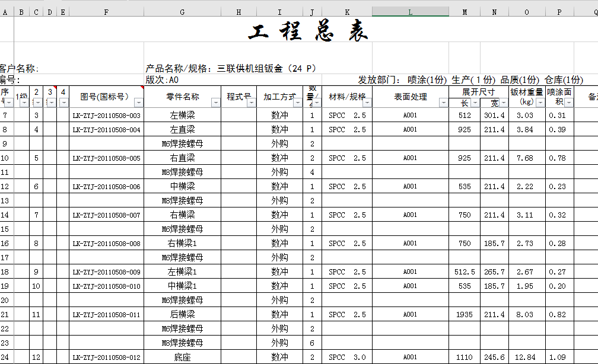Screen dimensions: 598x364
Task: Select column L header
Action: point(410,12)
